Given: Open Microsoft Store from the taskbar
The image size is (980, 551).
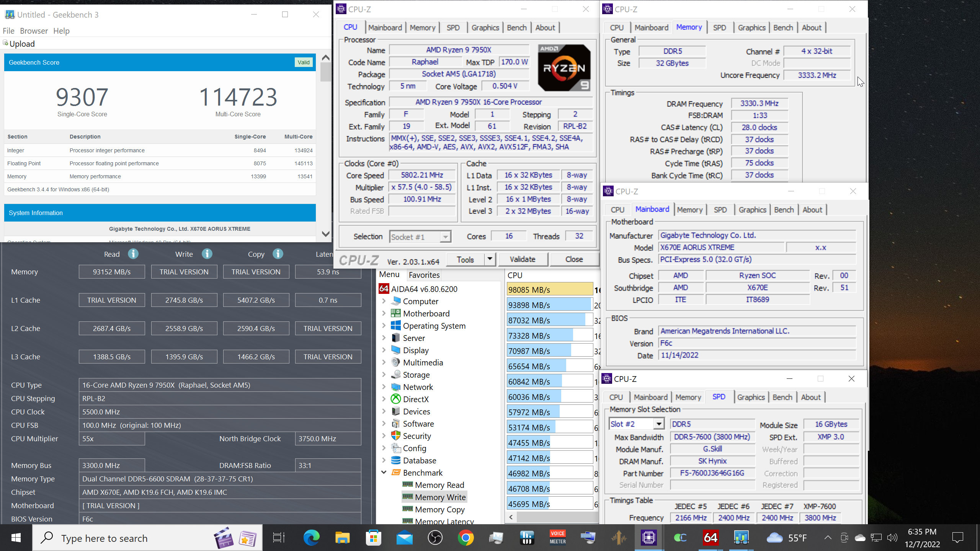Looking at the screenshot, I should click(373, 538).
